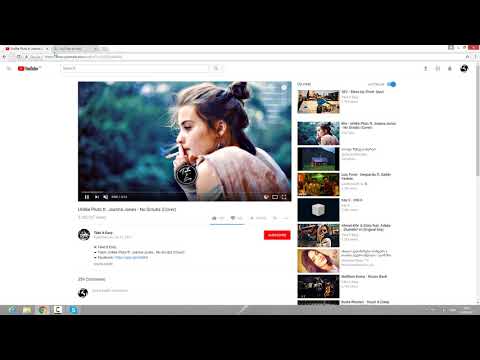Go to YouTube home via logo

(x=29, y=68)
